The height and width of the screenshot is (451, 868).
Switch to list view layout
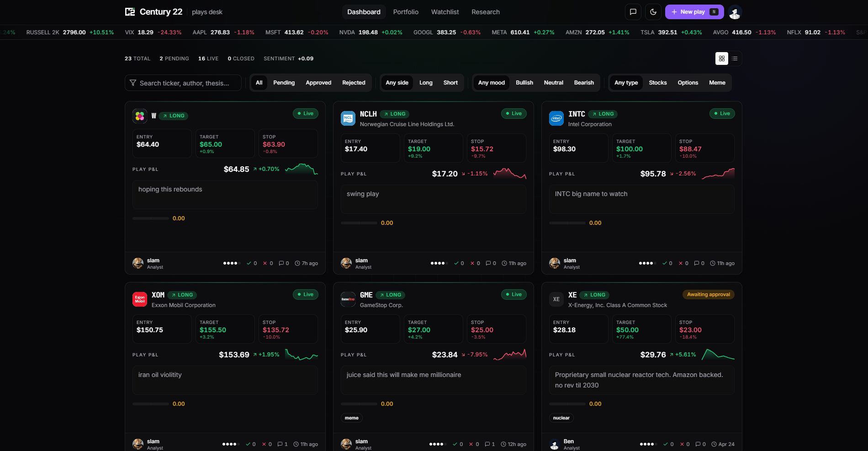[735, 58]
